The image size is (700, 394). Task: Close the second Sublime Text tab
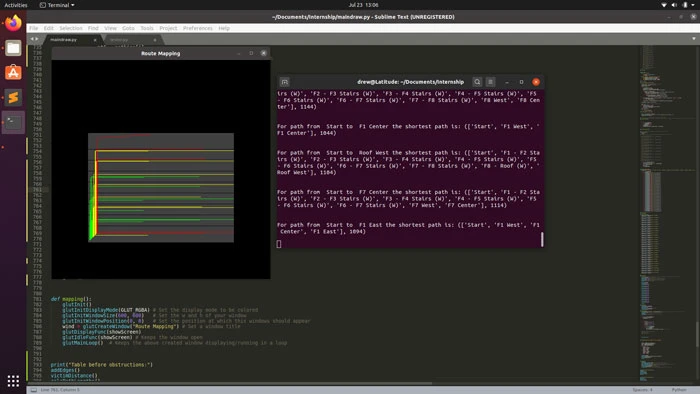(155, 40)
